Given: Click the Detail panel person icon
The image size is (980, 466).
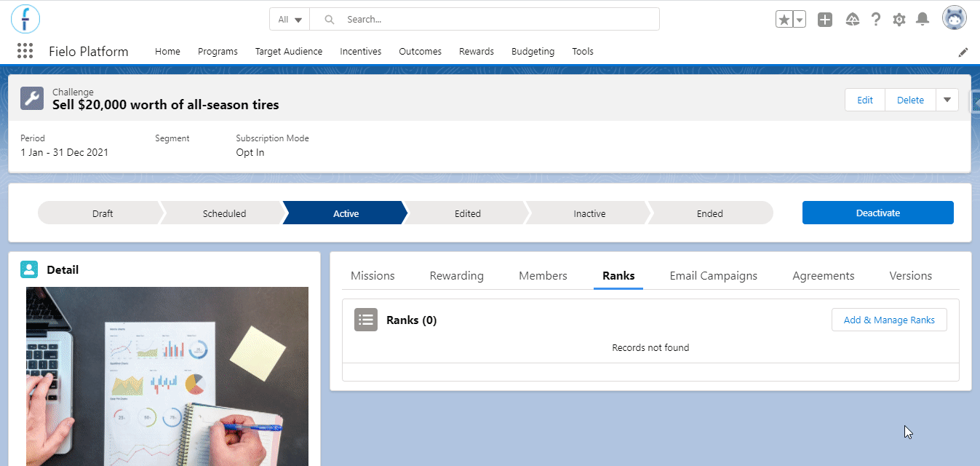Looking at the screenshot, I should click(29, 269).
